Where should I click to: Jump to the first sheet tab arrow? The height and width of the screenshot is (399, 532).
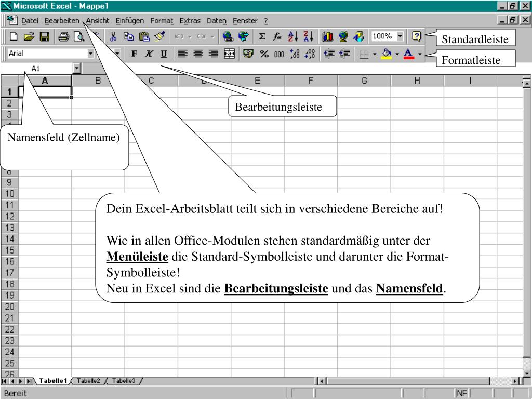(x=4, y=381)
